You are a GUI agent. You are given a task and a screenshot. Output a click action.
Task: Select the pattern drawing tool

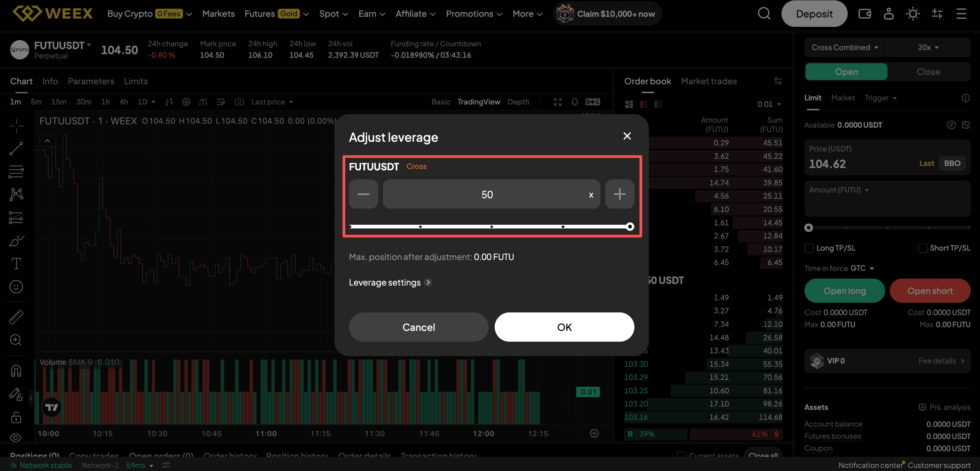(16, 195)
